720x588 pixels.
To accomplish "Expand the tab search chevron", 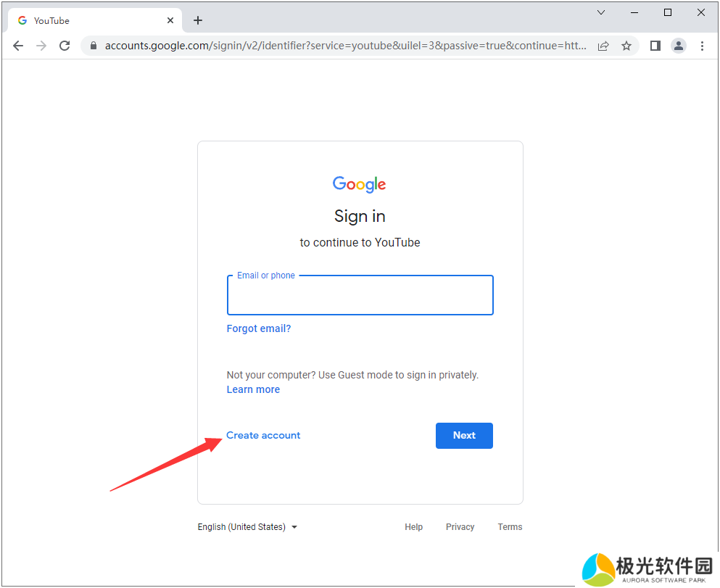I will pos(601,12).
